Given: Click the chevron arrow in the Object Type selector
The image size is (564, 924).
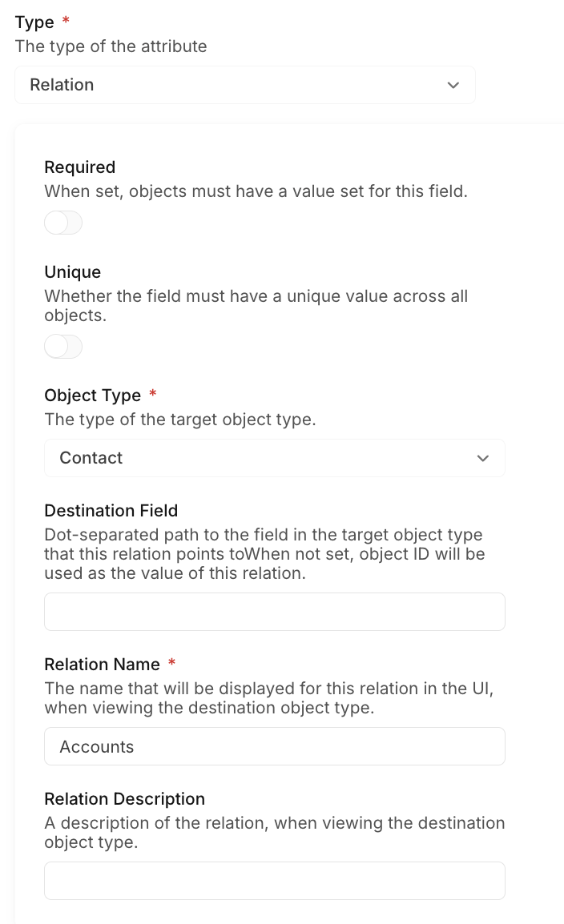Looking at the screenshot, I should (x=482, y=458).
